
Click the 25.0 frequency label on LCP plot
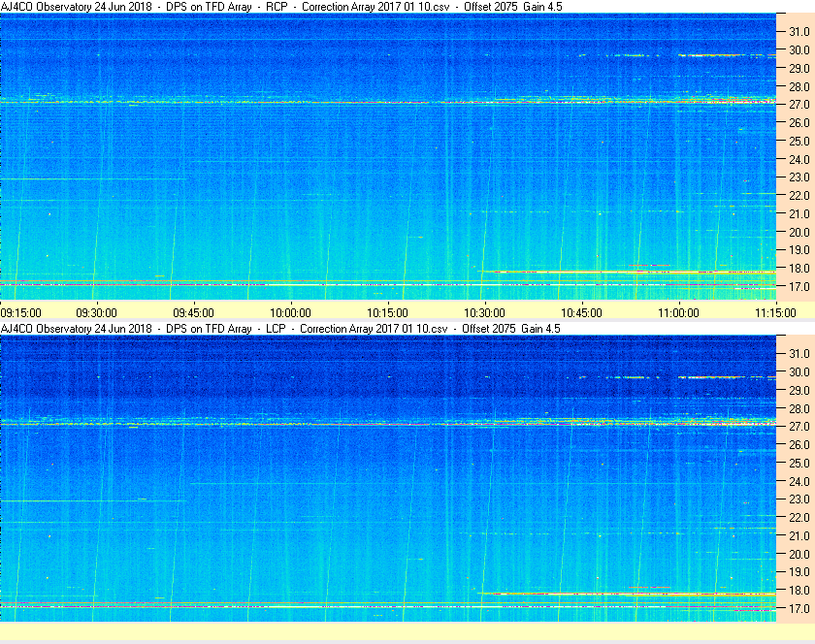pyautogui.click(x=799, y=463)
